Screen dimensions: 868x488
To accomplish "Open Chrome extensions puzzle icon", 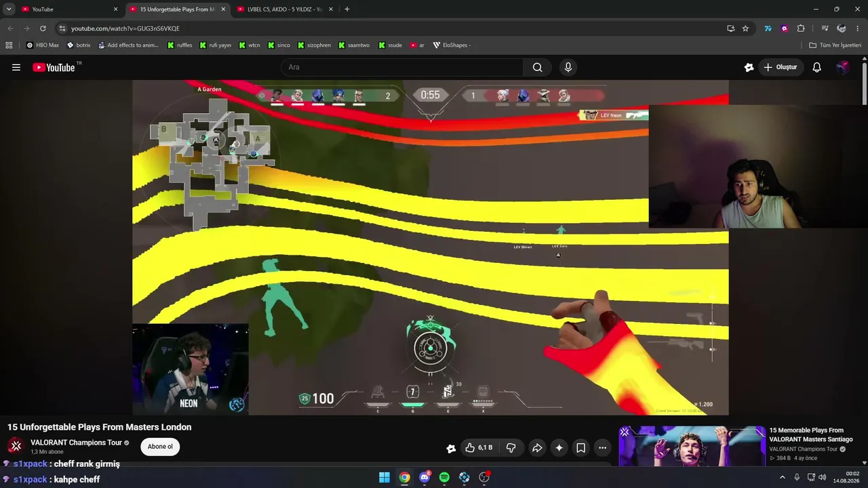I will point(801,28).
